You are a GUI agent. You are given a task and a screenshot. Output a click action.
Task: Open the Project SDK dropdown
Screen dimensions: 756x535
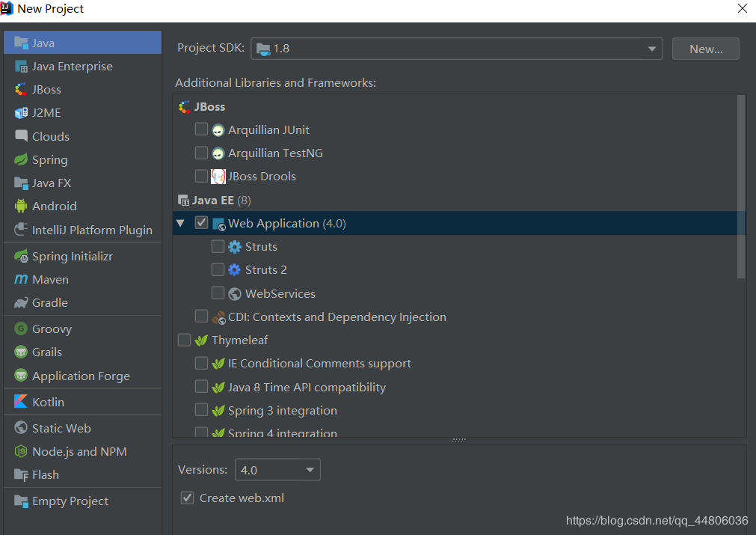tap(456, 49)
